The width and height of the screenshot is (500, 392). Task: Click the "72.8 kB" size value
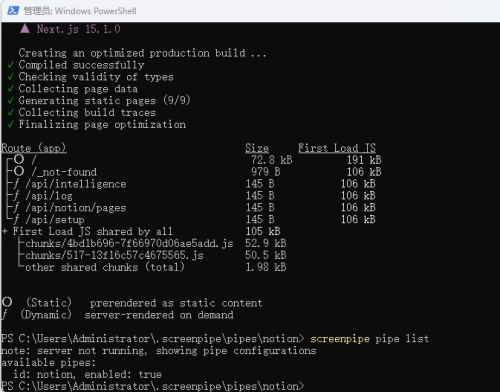272,160
